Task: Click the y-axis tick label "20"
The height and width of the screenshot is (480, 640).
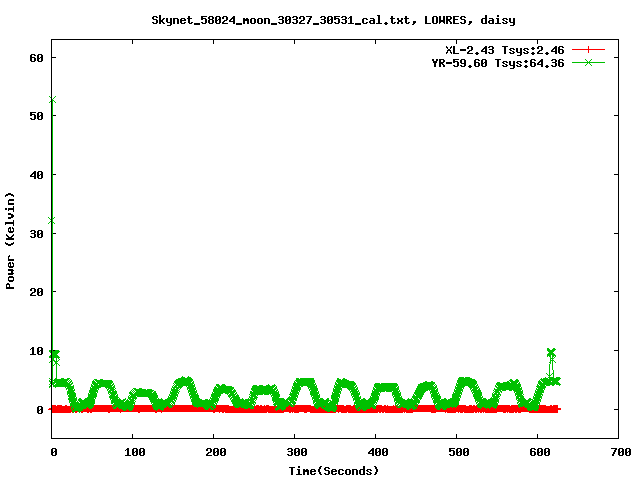Action: click(x=36, y=292)
